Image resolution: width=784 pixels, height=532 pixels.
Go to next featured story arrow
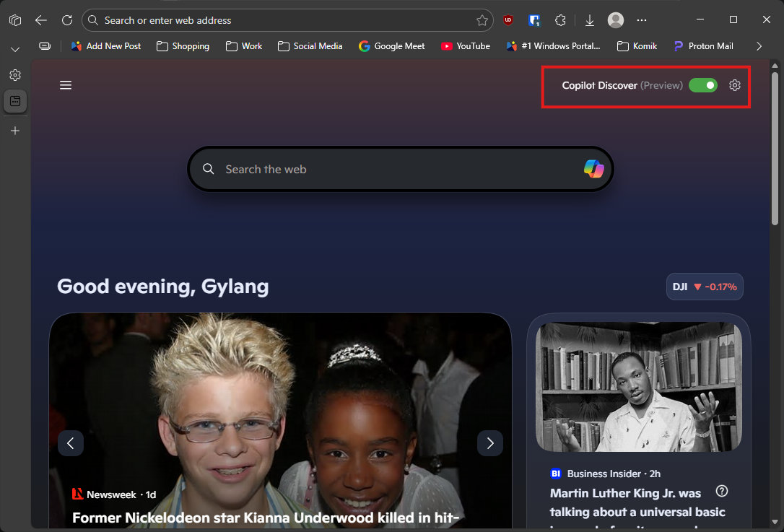coord(490,443)
